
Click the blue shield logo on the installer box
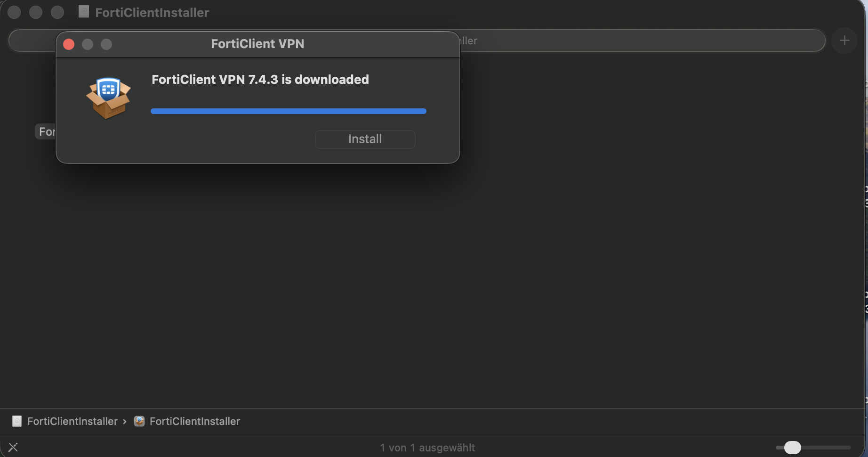(x=109, y=90)
